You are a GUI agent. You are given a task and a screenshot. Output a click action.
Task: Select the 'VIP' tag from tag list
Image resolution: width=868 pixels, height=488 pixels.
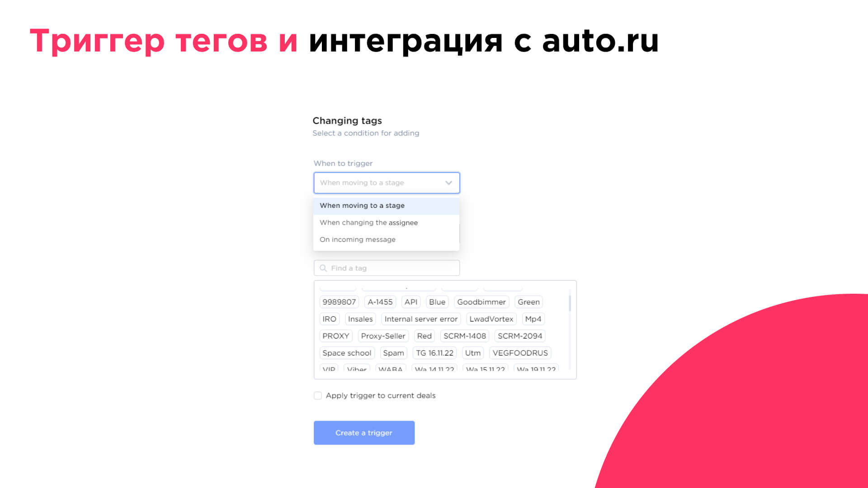point(329,370)
